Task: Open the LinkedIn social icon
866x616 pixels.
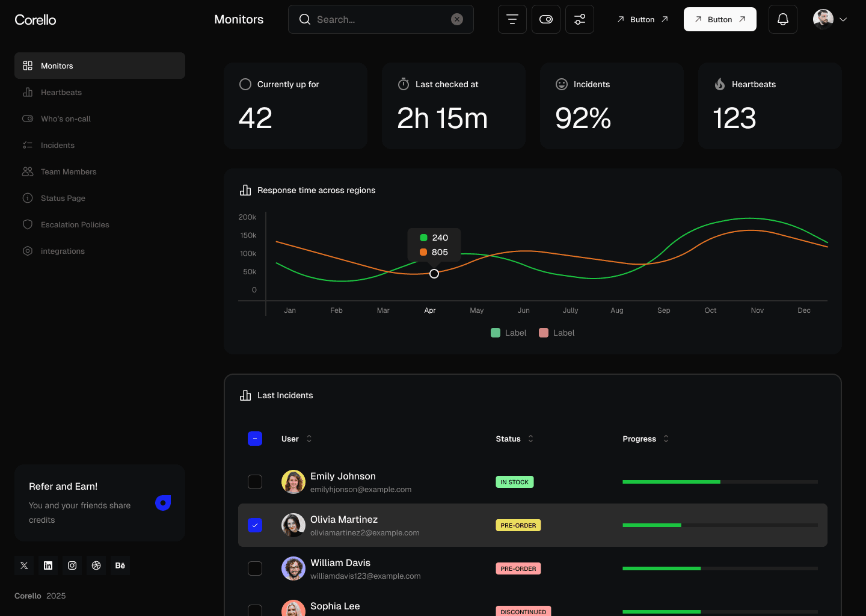Action: click(x=48, y=565)
